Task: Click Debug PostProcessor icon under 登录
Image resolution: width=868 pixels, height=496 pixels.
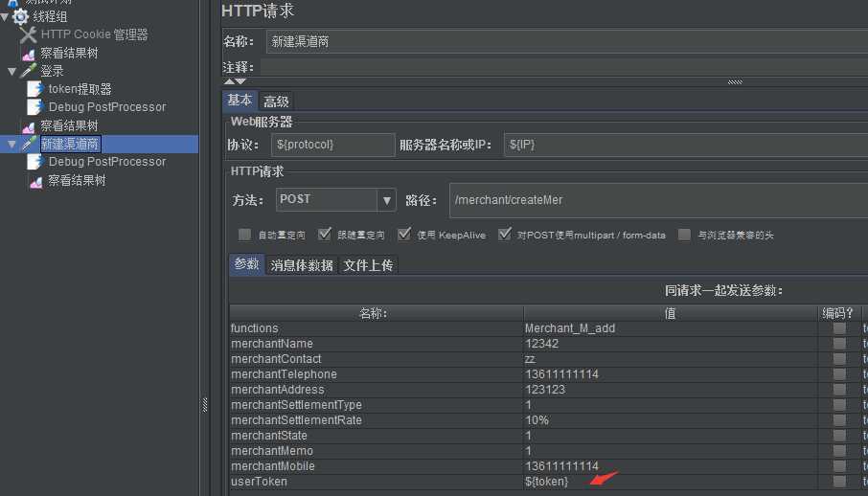Action: [35, 107]
